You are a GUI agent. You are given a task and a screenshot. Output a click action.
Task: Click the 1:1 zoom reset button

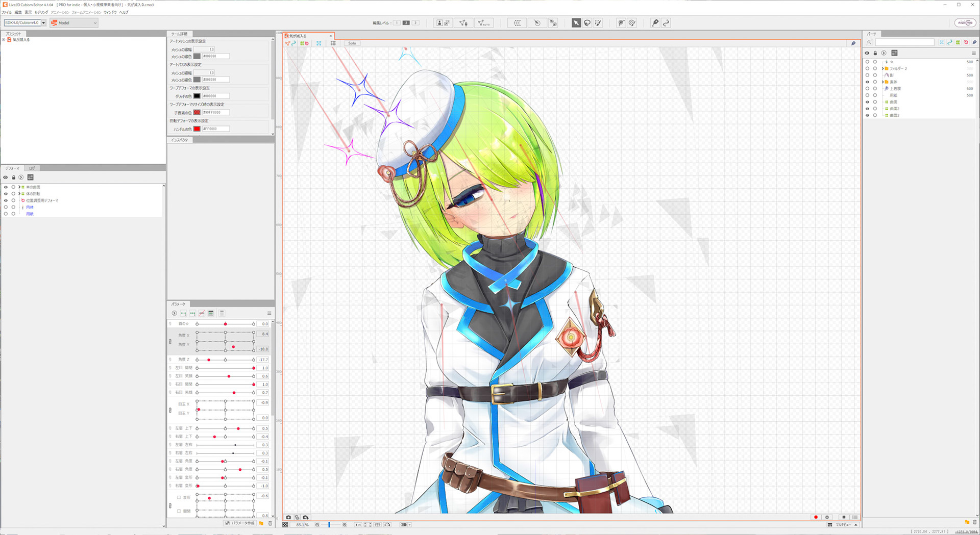pos(358,525)
